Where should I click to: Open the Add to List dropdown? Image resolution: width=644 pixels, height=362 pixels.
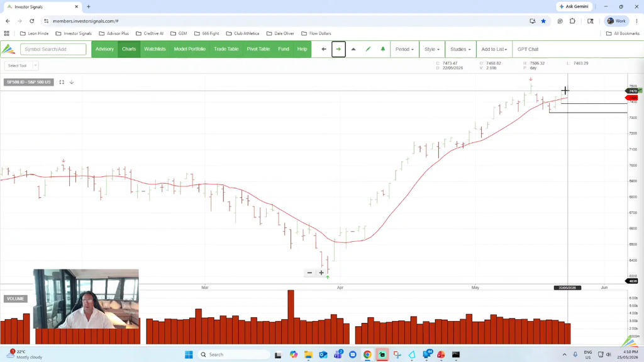coord(494,49)
